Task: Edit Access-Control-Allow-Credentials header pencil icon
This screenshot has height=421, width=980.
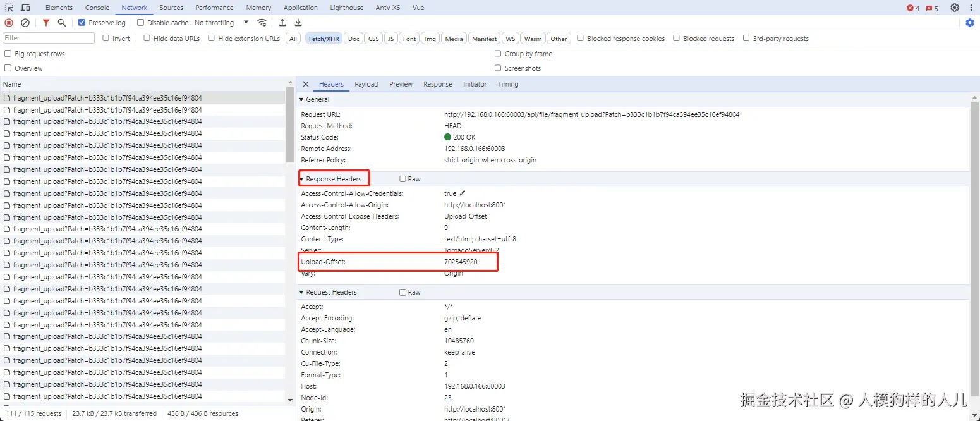Action: pos(463,193)
